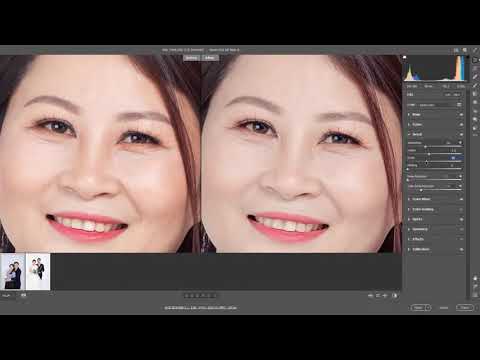Click the save image icon at top right
This screenshot has width=480, height=360.
(x=456, y=50)
